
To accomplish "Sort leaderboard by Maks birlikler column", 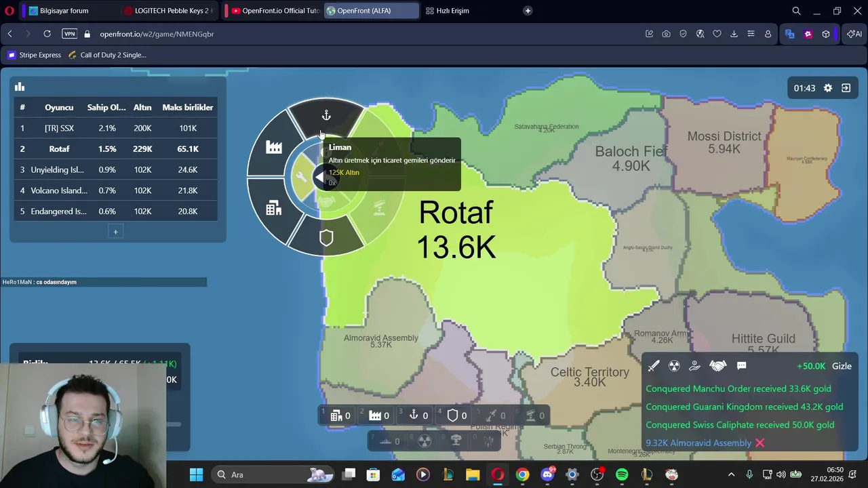I will click(x=188, y=107).
